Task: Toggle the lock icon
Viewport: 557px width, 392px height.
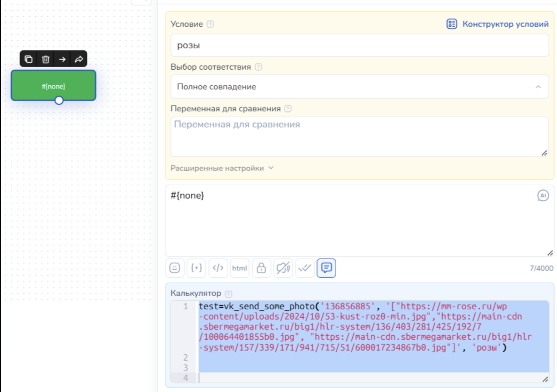Action: tap(261, 268)
